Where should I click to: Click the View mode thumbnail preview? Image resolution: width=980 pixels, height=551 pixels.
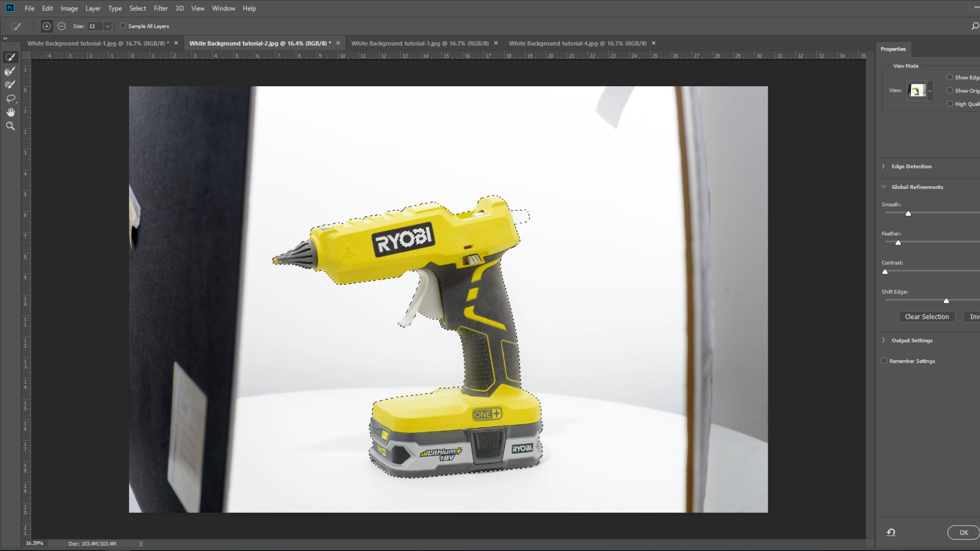point(917,91)
